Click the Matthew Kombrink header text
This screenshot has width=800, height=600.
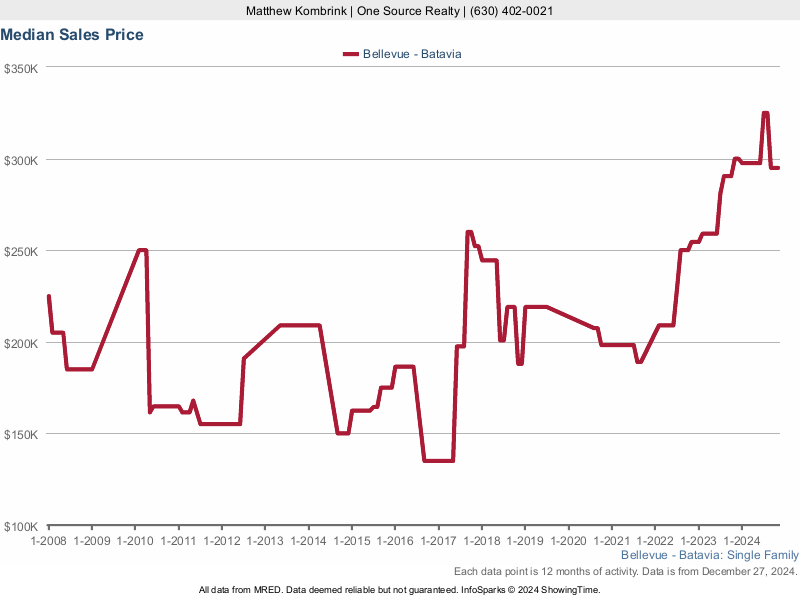(x=400, y=11)
